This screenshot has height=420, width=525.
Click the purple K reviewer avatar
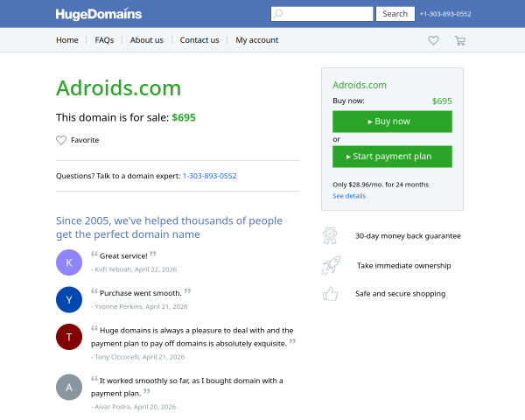pyautogui.click(x=69, y=262)
